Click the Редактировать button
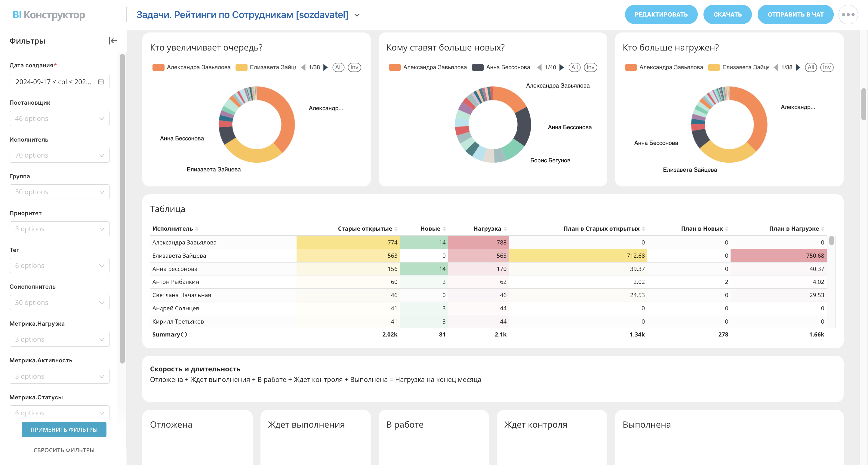Image resolution: width=868 pixels, height=467 pixels. pyautogui.click(x=661, y=14)
